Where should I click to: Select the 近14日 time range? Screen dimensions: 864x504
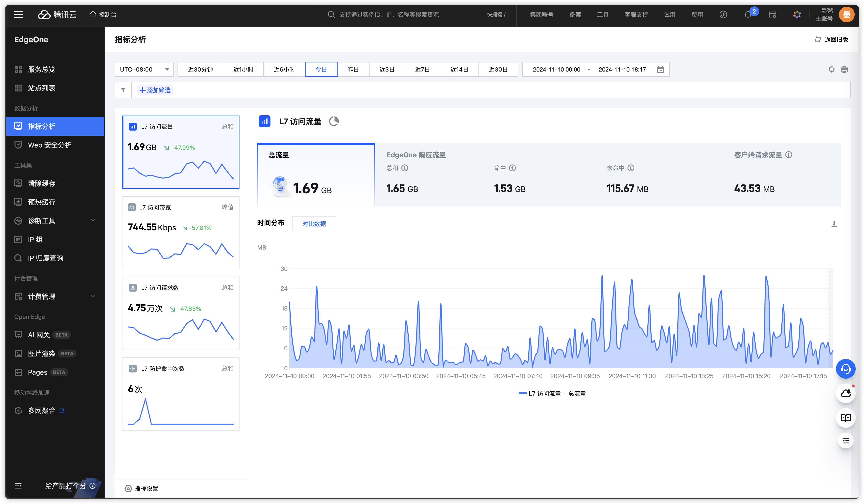(x=459, y=70)
